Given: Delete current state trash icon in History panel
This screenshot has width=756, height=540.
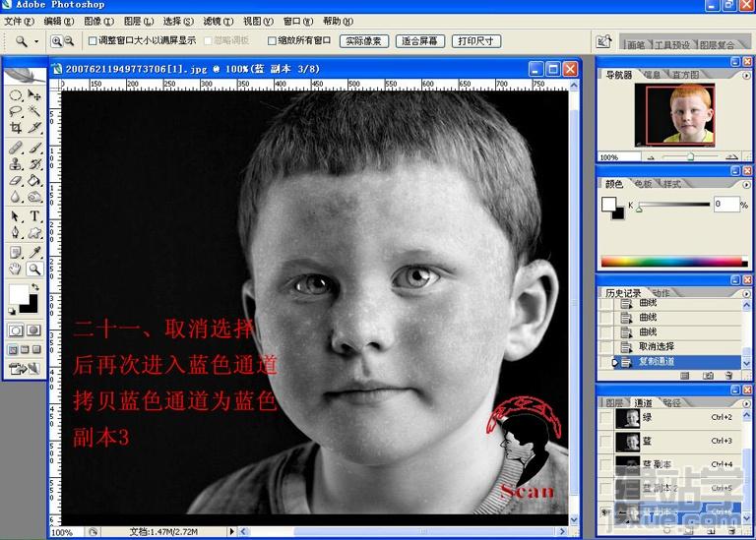Looking at the screenshot, I should pyautogui.click(x=728, y=376).
